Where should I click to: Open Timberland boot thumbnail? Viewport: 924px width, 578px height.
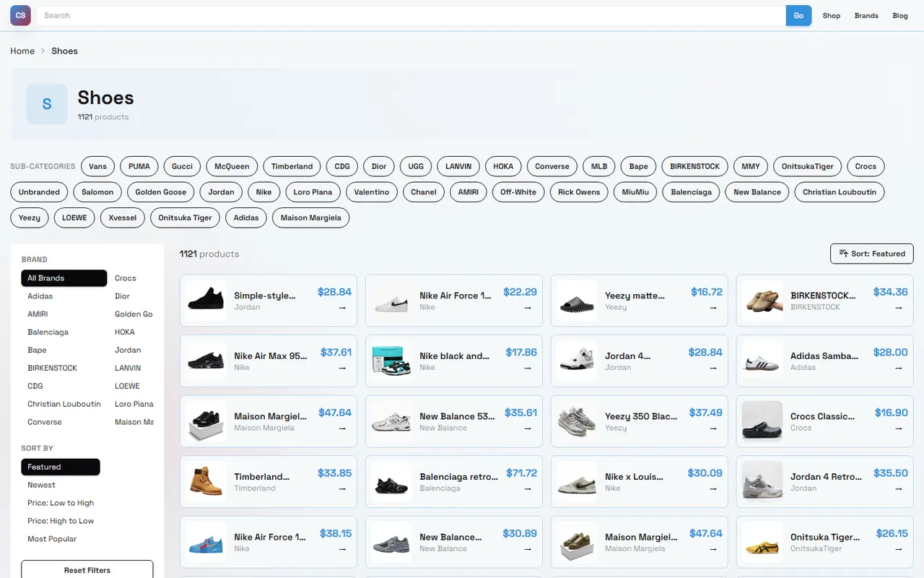(x=206, y=481)
